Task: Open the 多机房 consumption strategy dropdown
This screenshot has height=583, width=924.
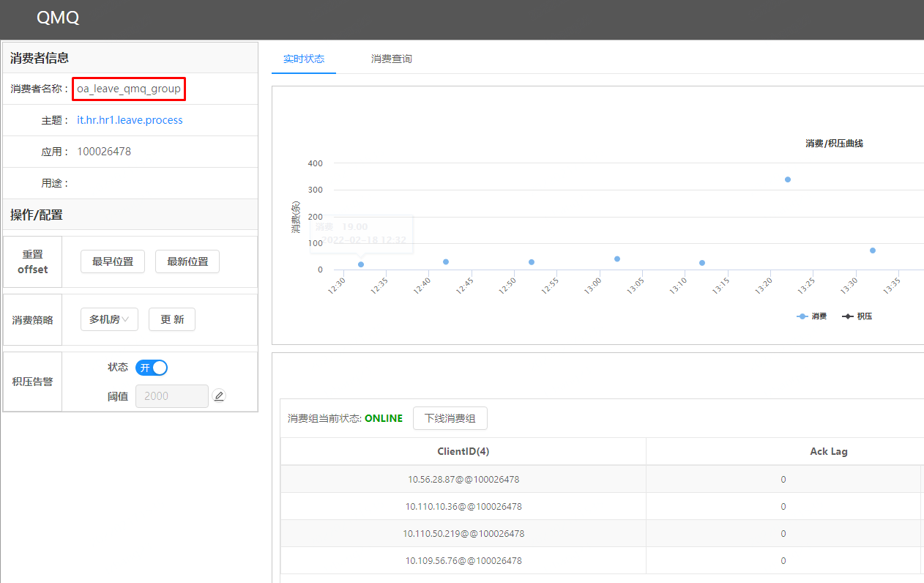Action: point(109,319)
